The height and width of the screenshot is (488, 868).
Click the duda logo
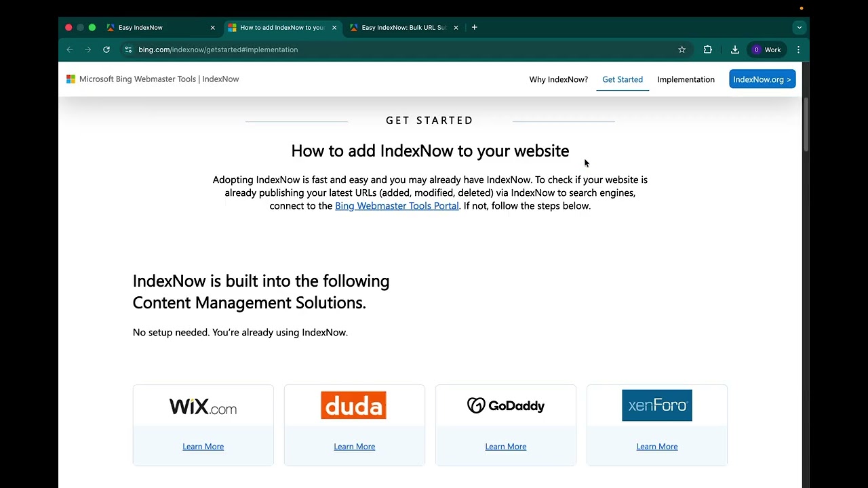click(x=353, y=405)
